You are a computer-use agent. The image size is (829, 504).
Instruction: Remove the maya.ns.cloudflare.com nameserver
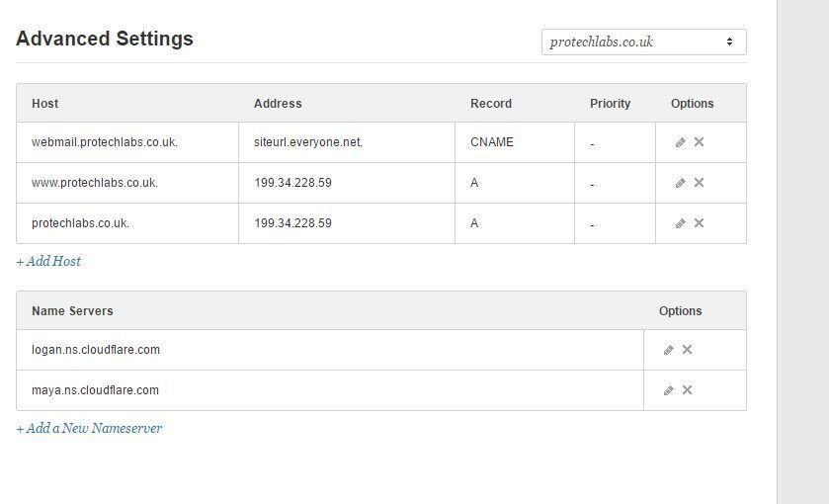pyautogui.click(x=688, y=389)
